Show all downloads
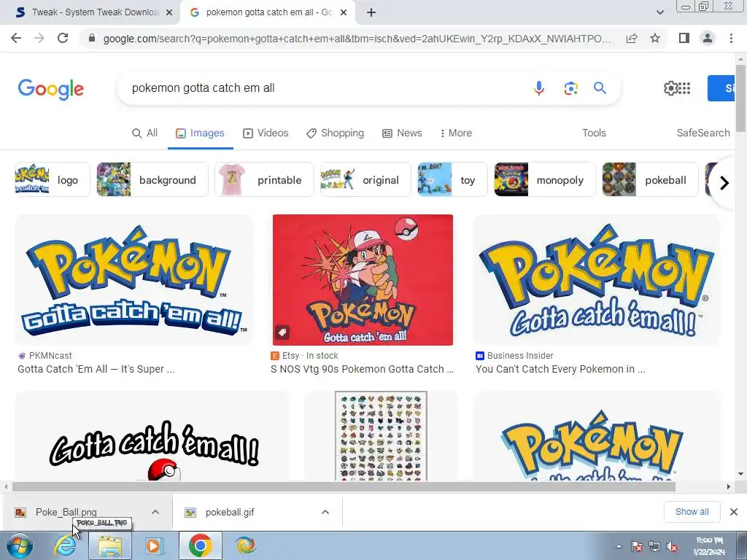Viewport: 747px width, 560px height. click(692, 512)
